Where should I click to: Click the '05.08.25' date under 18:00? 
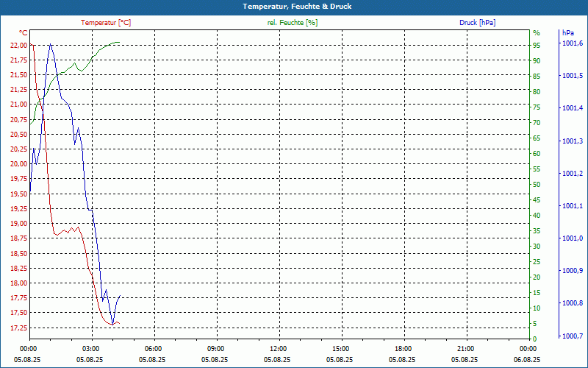click(402, 359)
